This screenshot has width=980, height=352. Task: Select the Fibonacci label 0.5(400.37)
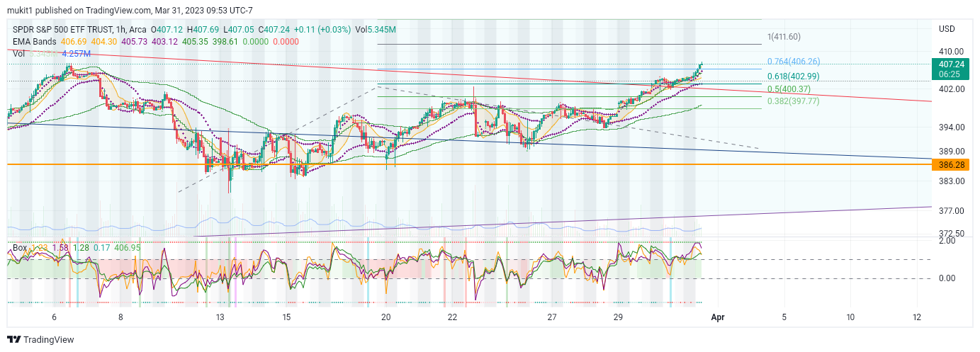789,89
